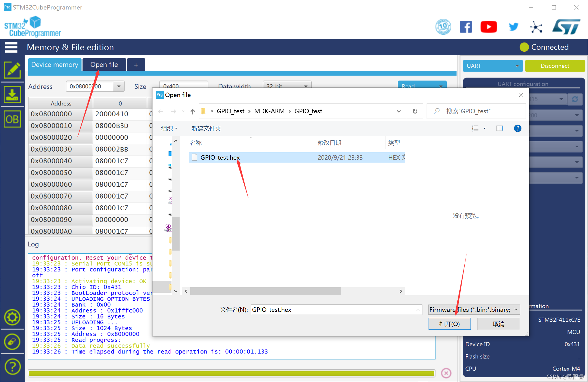Click the horizontal scrollbar in file list
Viewport: 588px width, 382px height.
click(265, 291)
